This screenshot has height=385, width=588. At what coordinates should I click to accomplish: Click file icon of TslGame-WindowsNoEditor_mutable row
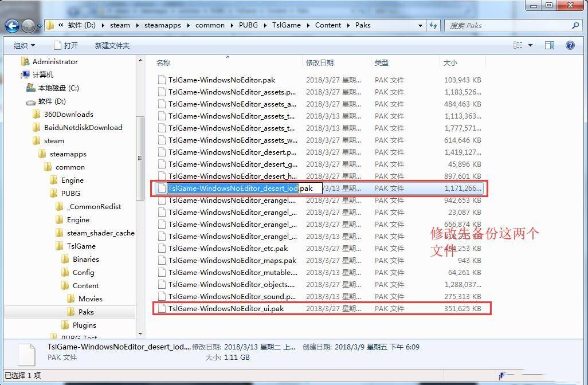(162, 272)
